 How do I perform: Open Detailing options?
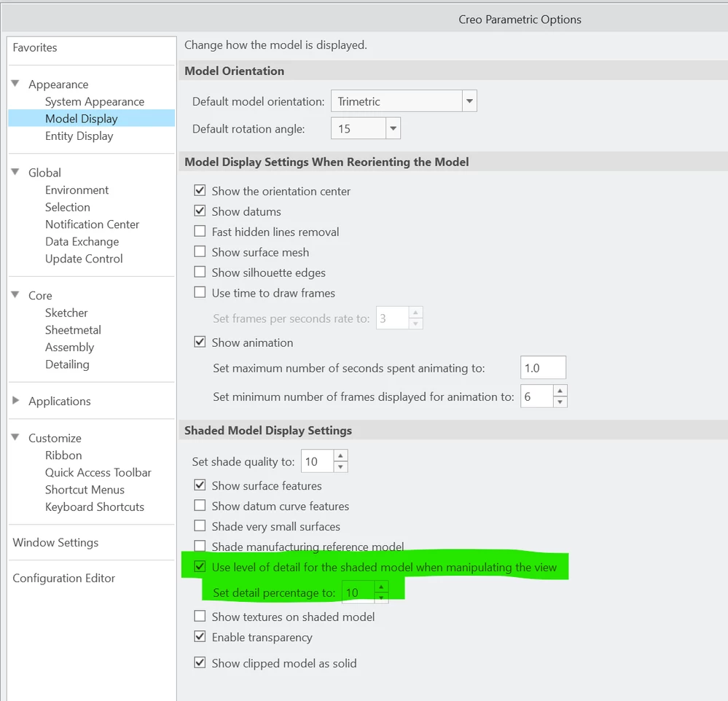pyautogui.click(x=67, y=364)
